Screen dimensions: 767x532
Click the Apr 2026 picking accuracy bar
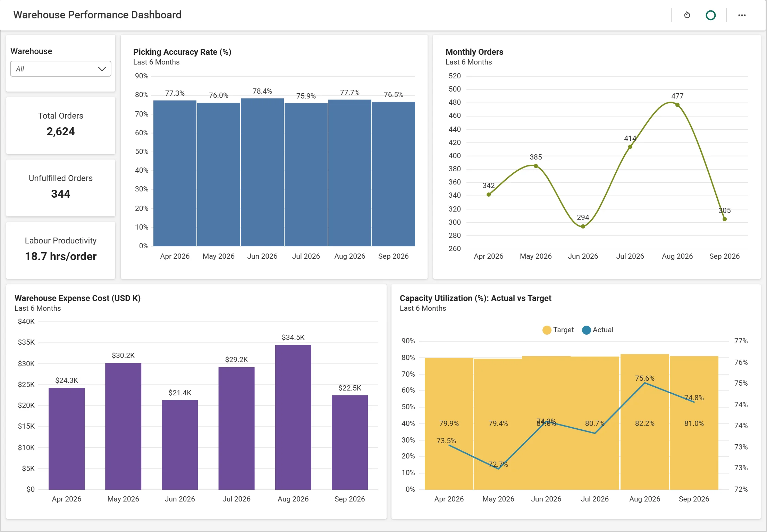[x=175, y=173]
